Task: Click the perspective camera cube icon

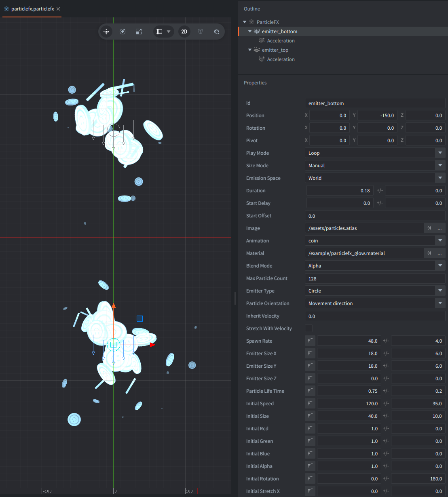Action: click(x=200, y=32)
